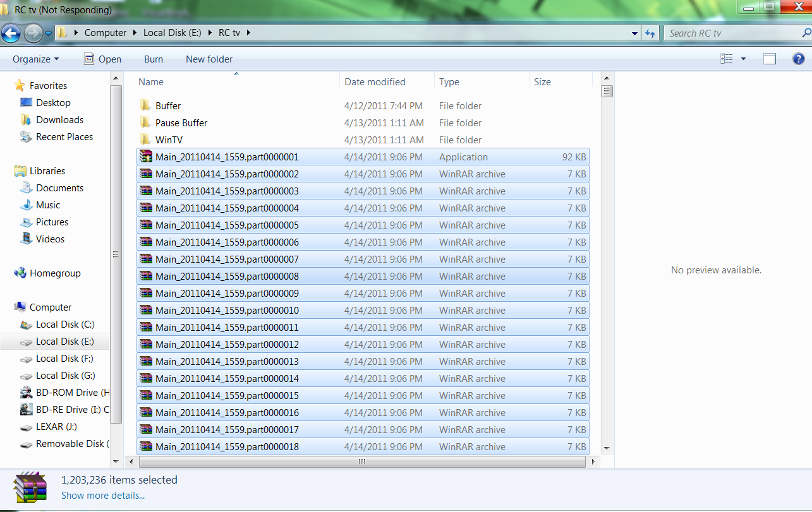Click the LEXAR (J:) drive icon

click(26, 427)
